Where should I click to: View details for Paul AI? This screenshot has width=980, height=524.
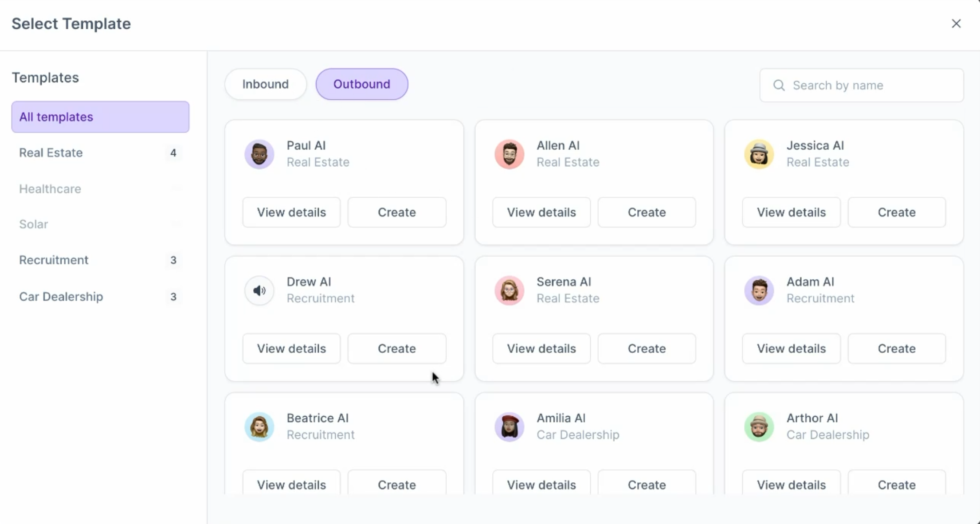[291, 212]
